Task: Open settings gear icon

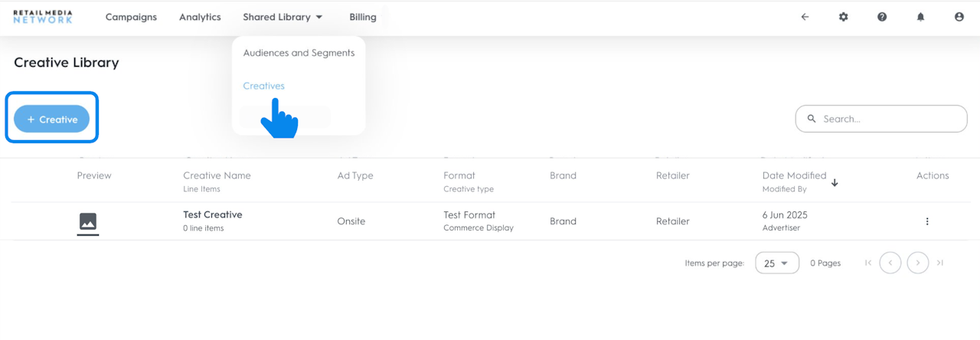Action: click(x=844, y=17)
